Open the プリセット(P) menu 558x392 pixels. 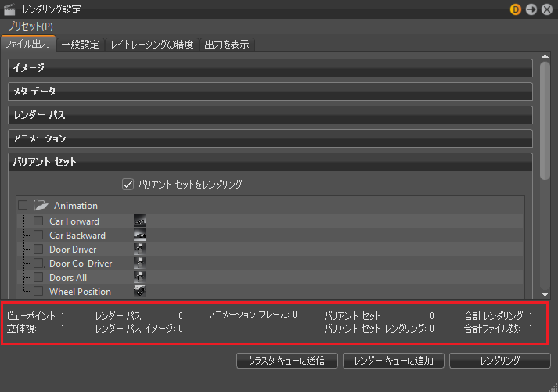click(31, 27)
